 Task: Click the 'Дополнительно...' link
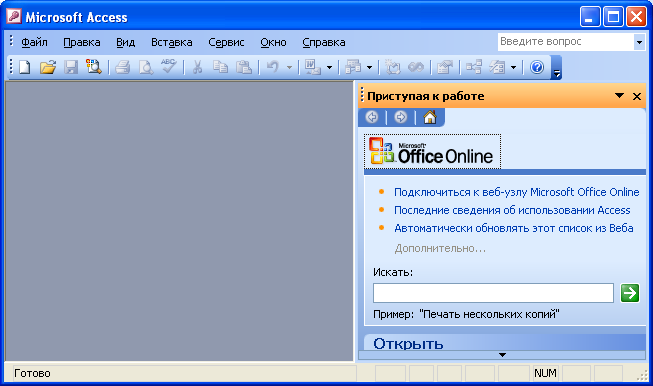coord(440,248)
